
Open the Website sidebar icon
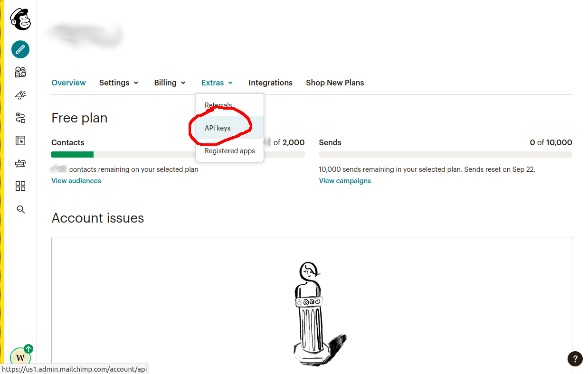coord(20,140)
